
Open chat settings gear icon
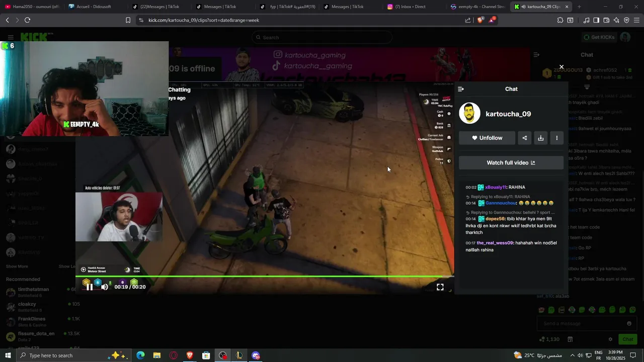coord(610,339)
